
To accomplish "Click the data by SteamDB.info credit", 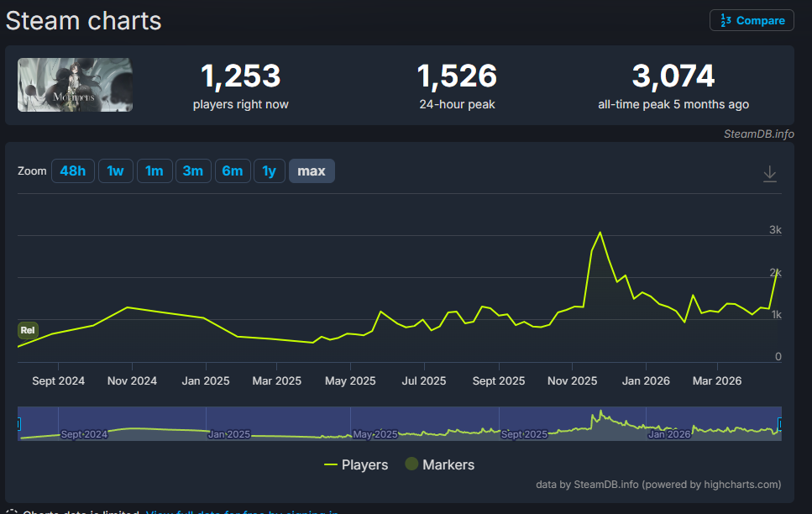I will pyautogui.click(x=658, y=485).
